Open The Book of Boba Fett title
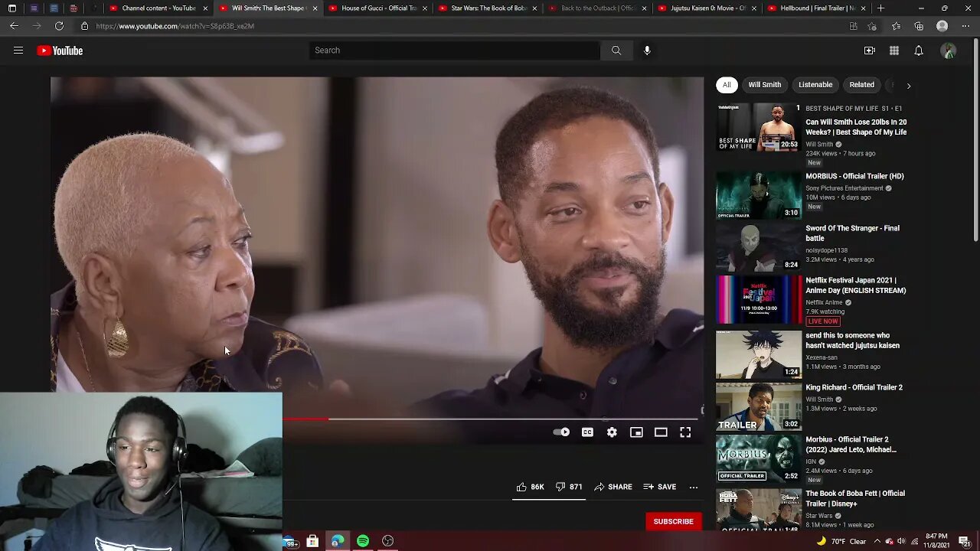This screenshot has width=980, height=551. coord(855,498)
